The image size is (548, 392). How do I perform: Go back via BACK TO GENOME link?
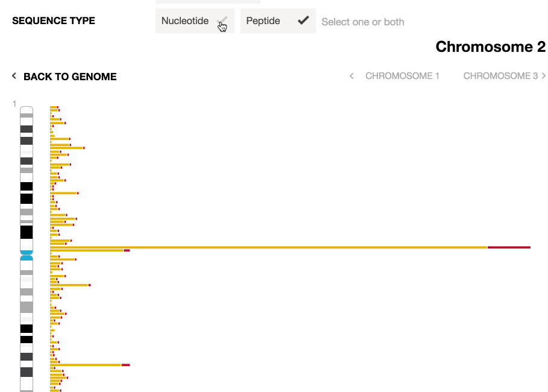(70, 77)
